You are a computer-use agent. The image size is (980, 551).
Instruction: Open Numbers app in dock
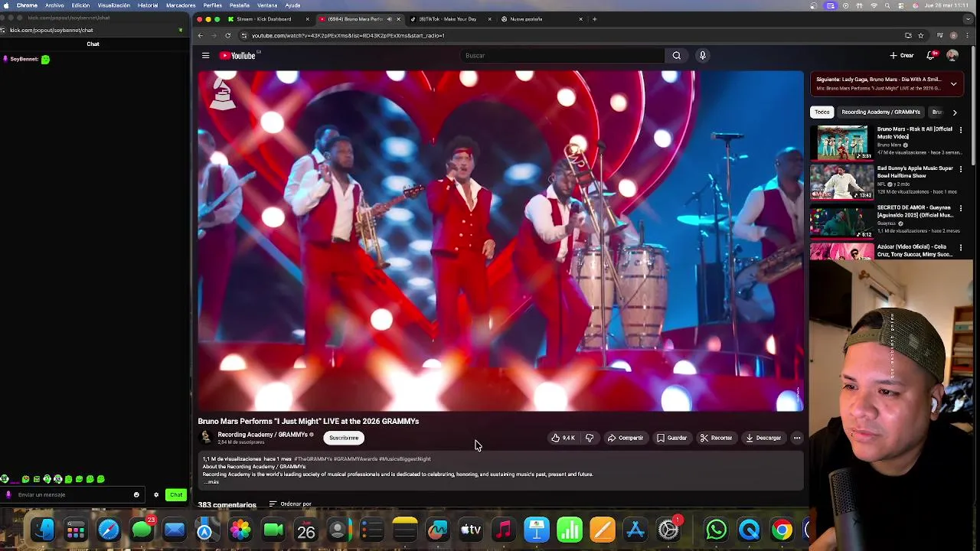(570, 530)
